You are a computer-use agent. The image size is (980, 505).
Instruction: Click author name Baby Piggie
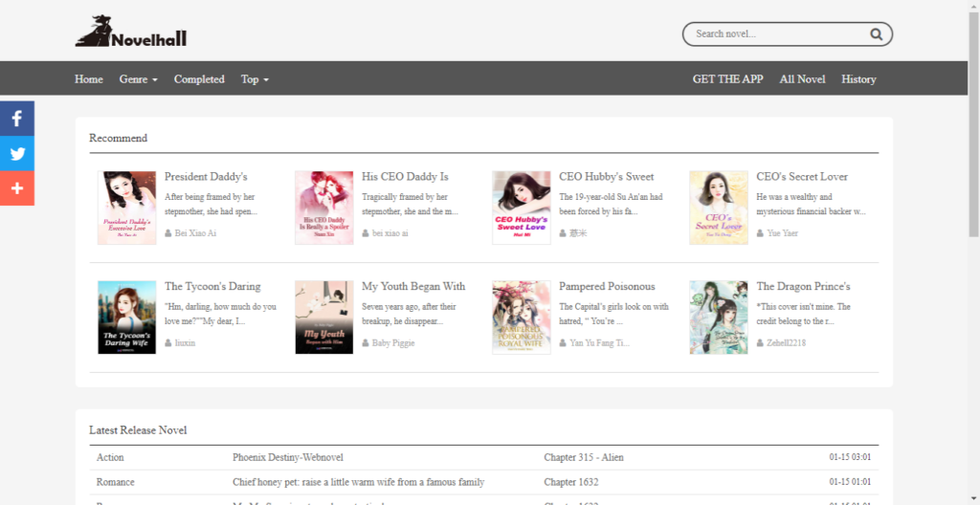(x=393, y=343)
